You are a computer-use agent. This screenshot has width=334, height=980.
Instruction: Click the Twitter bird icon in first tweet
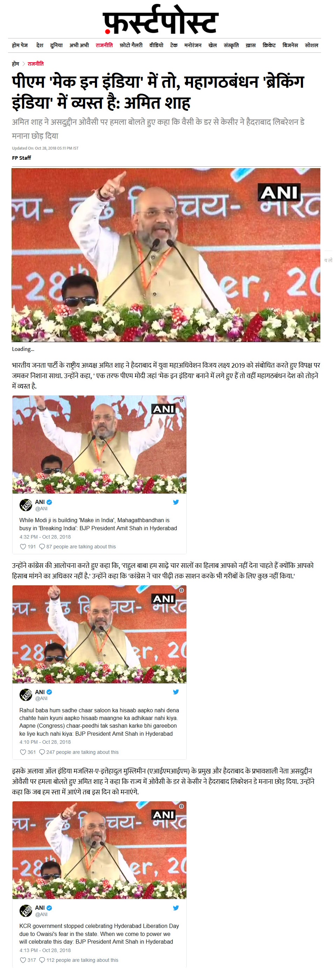(176, 502)
